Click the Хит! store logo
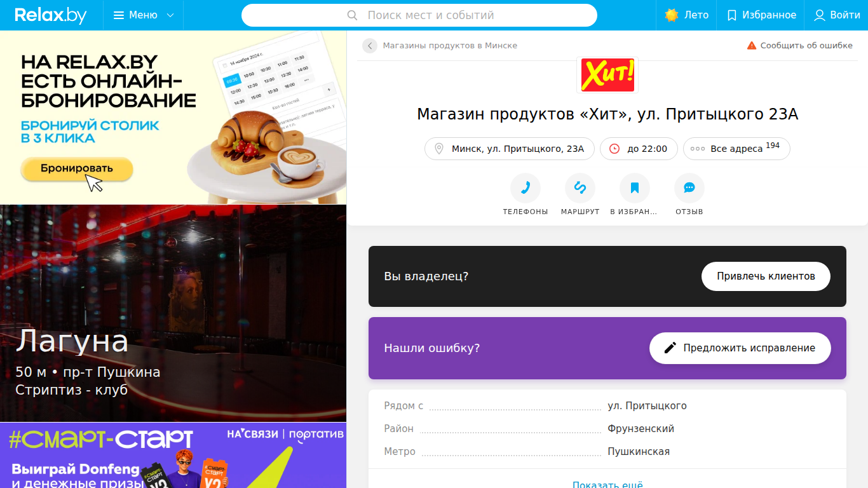 (607, 75)
